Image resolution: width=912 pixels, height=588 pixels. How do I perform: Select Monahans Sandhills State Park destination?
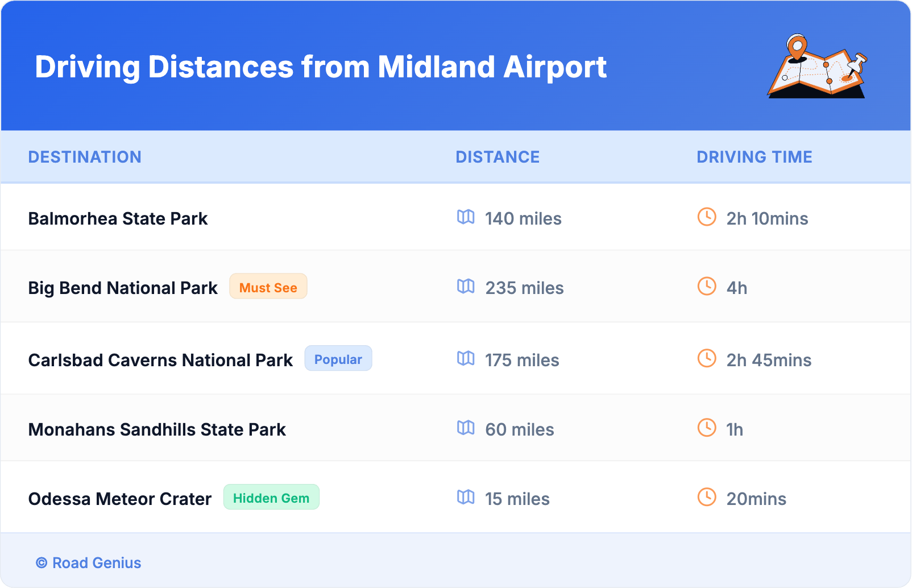(157, 430)
